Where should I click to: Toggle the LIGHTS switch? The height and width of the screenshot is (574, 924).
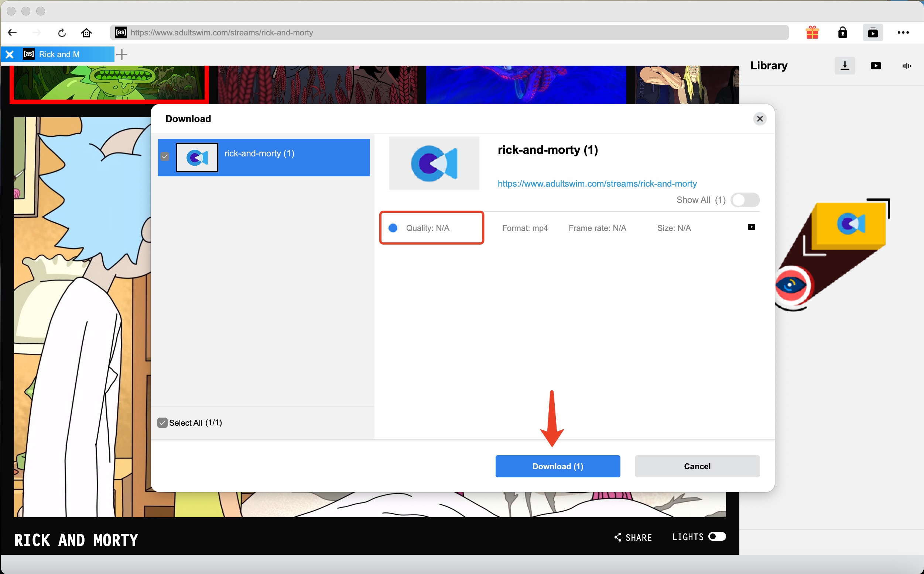[x=716, y=536]
